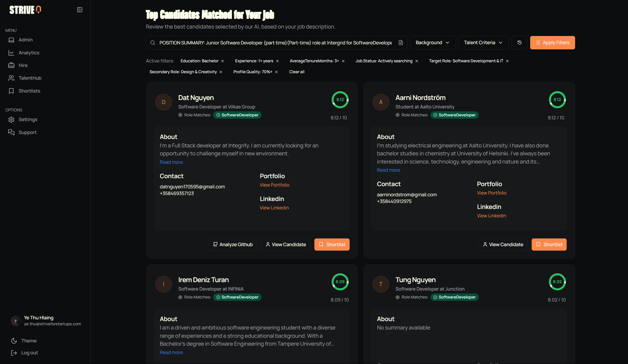Viewport: 628px width, 364px height.
Task: Remove the AverageTenureMonths: 3+ filter
Action: pos(343,61)
